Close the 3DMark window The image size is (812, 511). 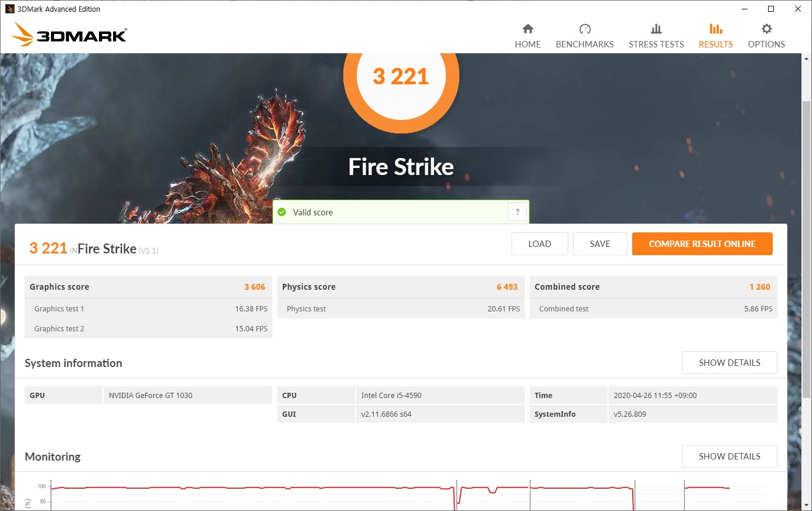click(x=798, y=9)
